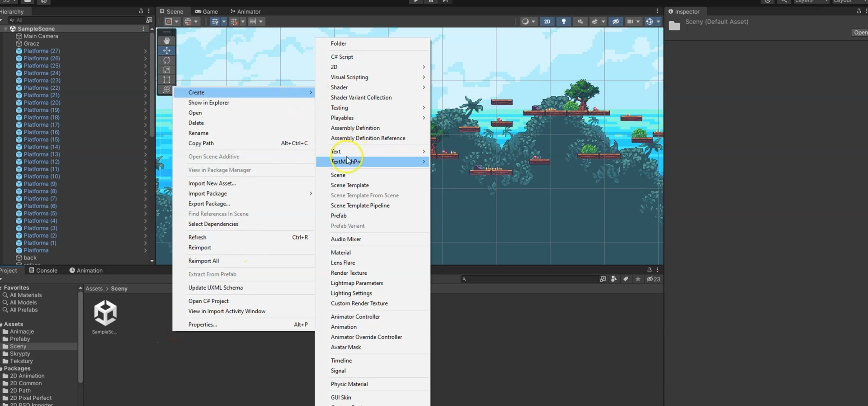Open the draw mode shading dropdown
The image size is (868, 406).
pyautogui.click(x=528, y=21)
